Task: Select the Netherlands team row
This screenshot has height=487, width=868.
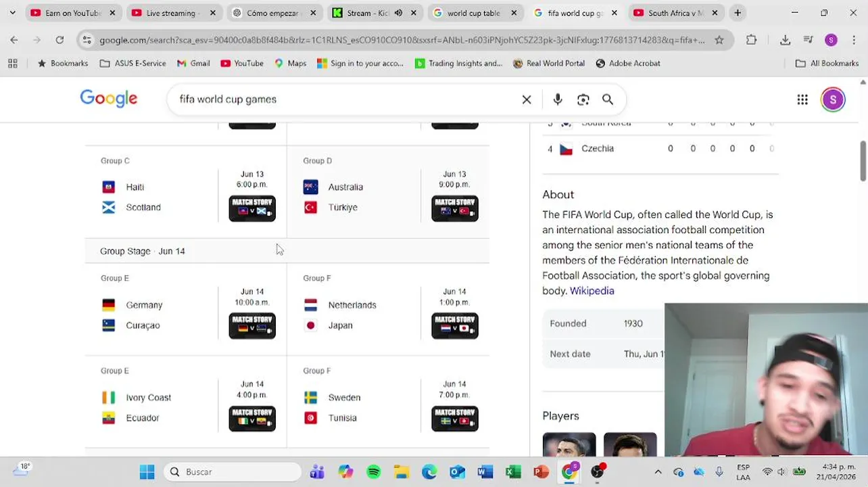Action: click(x=361, y=305)
